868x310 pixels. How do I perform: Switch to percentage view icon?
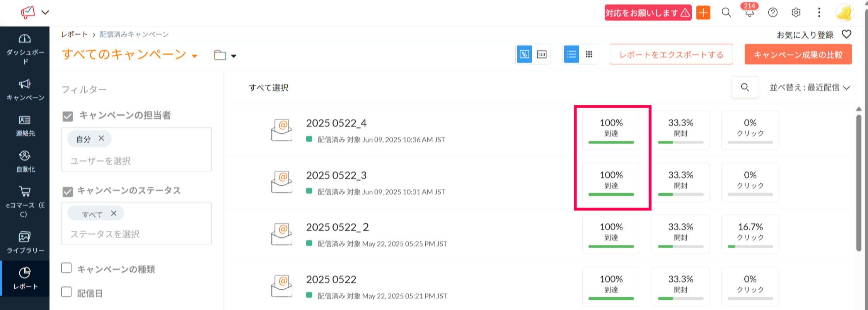(524, 55)
